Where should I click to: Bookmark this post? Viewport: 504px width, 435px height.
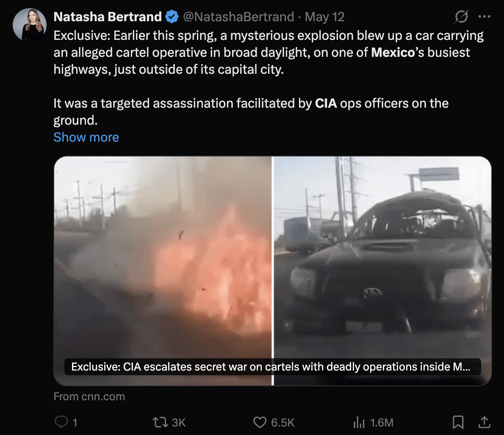pos(458,422)
